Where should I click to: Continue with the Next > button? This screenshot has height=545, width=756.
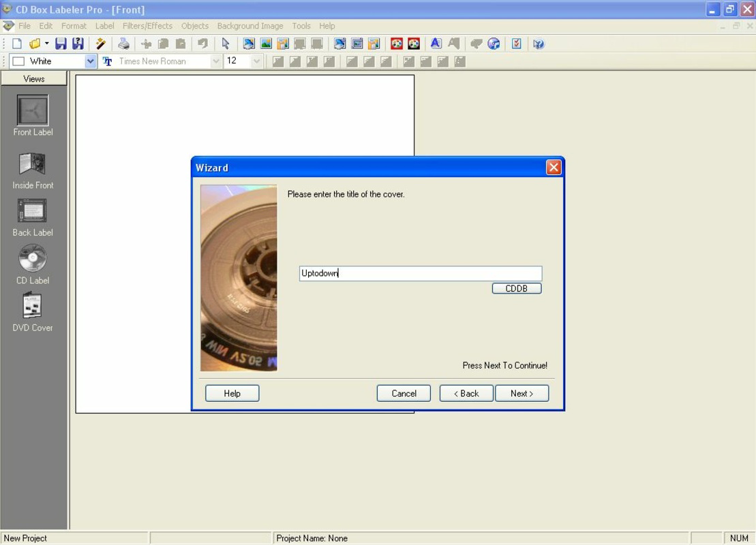coord(521,393)
